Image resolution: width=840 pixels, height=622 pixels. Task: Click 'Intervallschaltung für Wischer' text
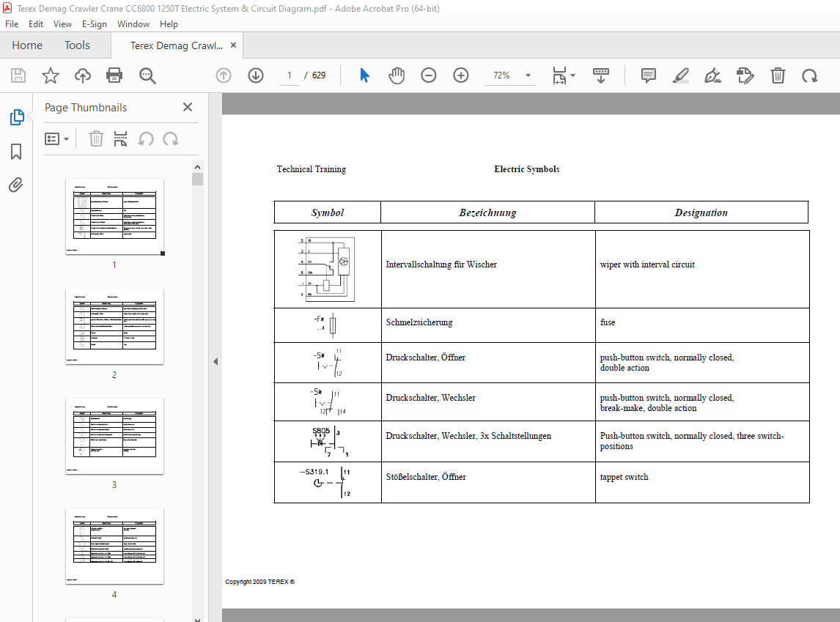[x=441, y=264]
